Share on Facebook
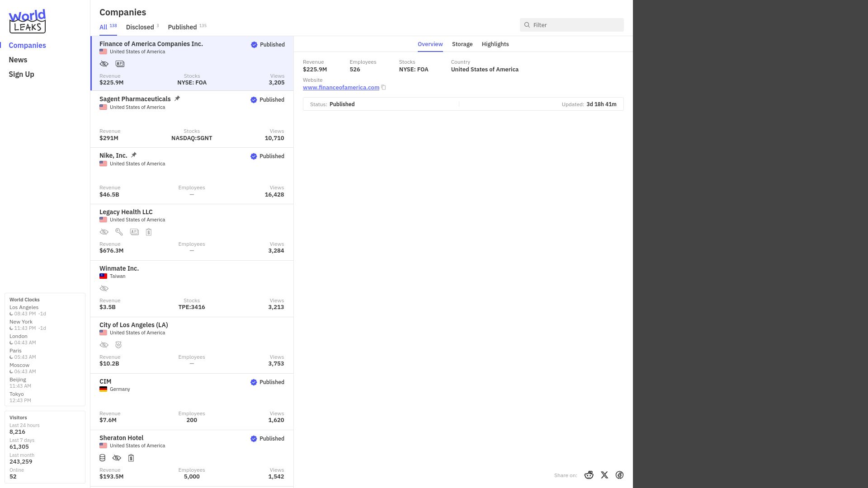Screen dimensions: 868x488 (x=620, y=475)
